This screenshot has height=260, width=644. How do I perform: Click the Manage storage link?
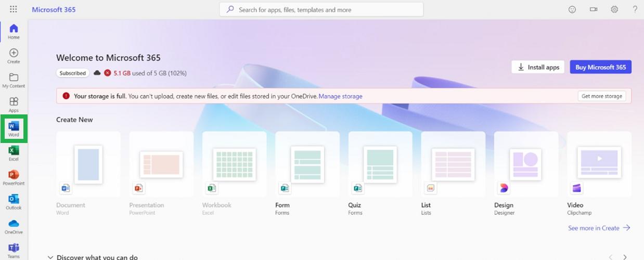tap(340, 96)
